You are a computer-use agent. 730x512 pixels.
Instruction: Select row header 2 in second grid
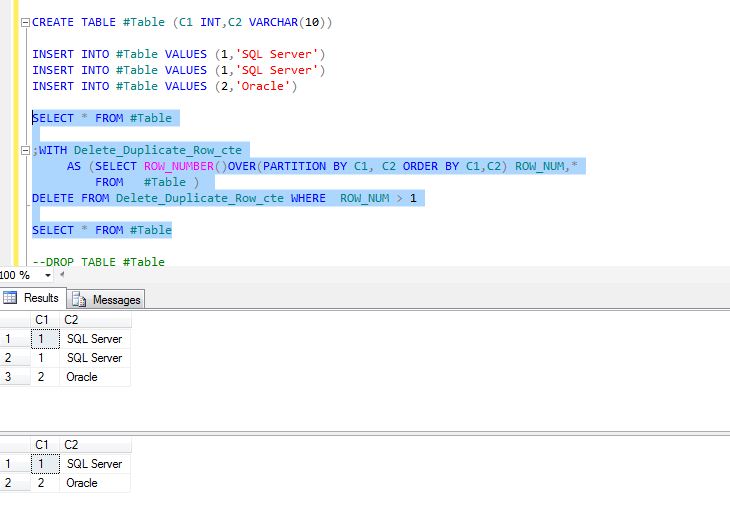[x=15, y=483]
